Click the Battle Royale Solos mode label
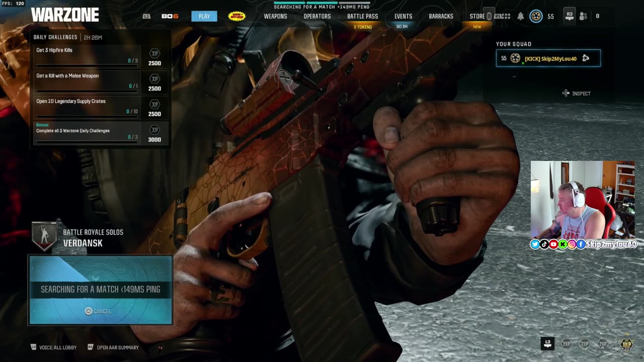The image size is (644, 362). (x=93, y=232)
